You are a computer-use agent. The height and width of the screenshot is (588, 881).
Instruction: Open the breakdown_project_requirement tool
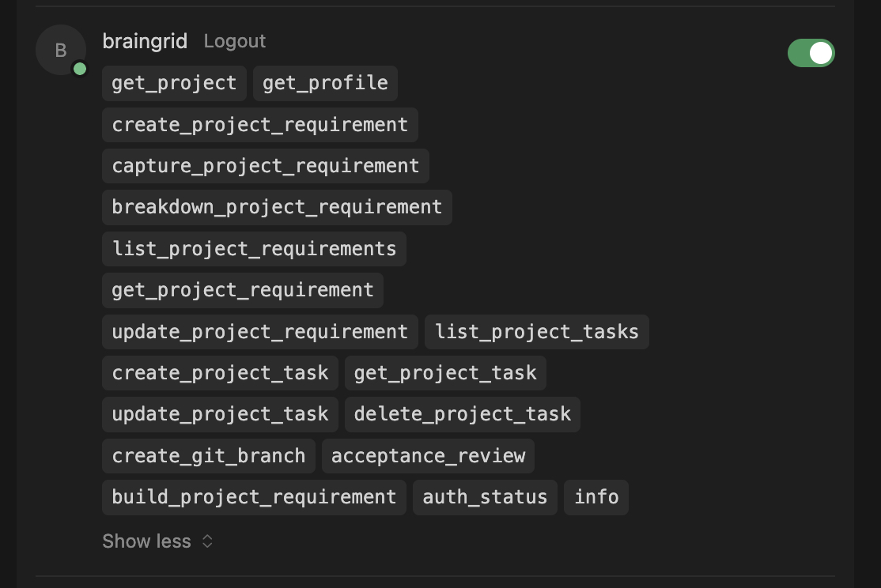pos(277,207)
